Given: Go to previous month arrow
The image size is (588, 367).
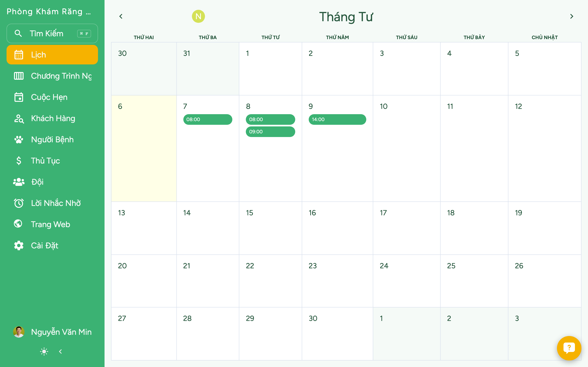Looking at the screenshot, I should (121, 16).
